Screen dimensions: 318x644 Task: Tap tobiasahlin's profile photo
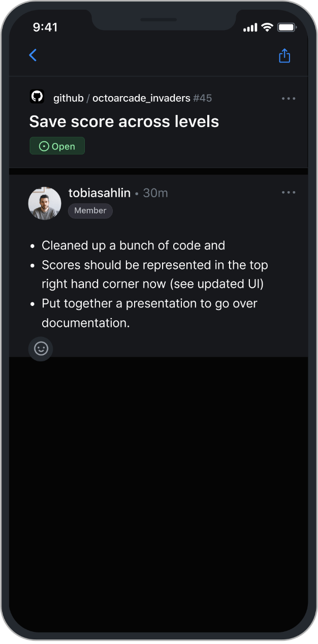click(45, 203)
